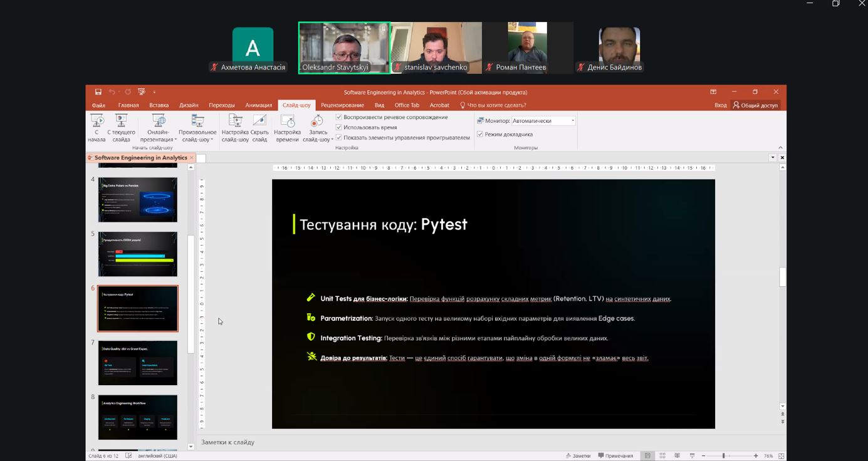Start slideshow from beginning icon
The height and width of the screenshot is (461, 868).
pyautogui.click(x=97, y=128)
